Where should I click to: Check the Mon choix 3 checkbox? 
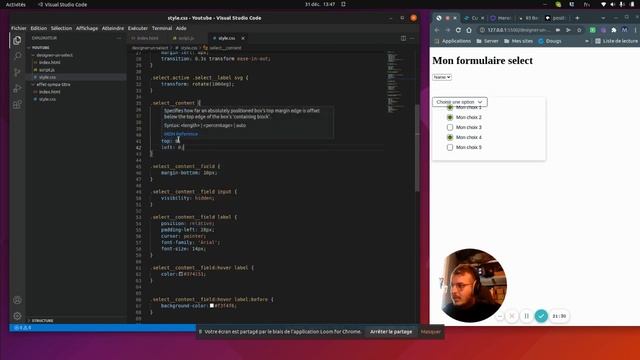click(x=450, y=127)
